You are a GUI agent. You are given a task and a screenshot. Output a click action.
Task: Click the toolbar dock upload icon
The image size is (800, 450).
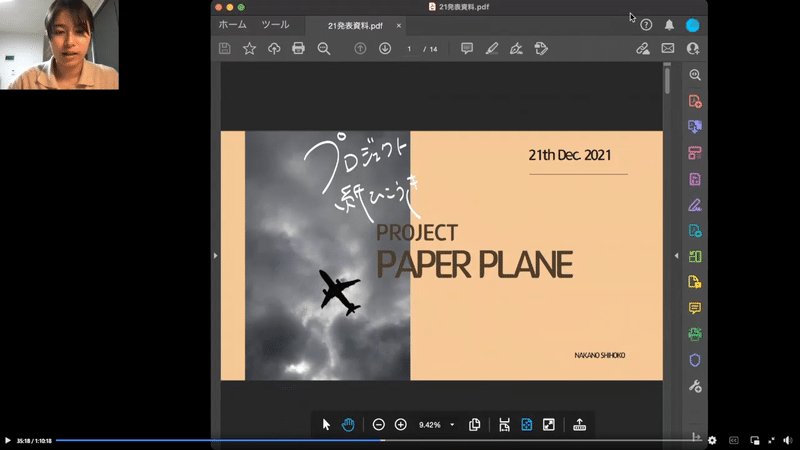580,424
